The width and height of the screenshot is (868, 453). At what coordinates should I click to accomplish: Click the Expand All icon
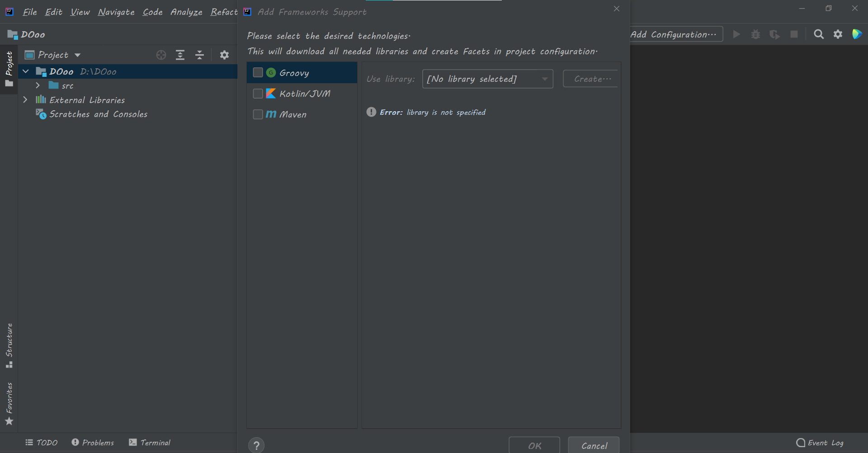pyautogui.click(x=180, y=55)
